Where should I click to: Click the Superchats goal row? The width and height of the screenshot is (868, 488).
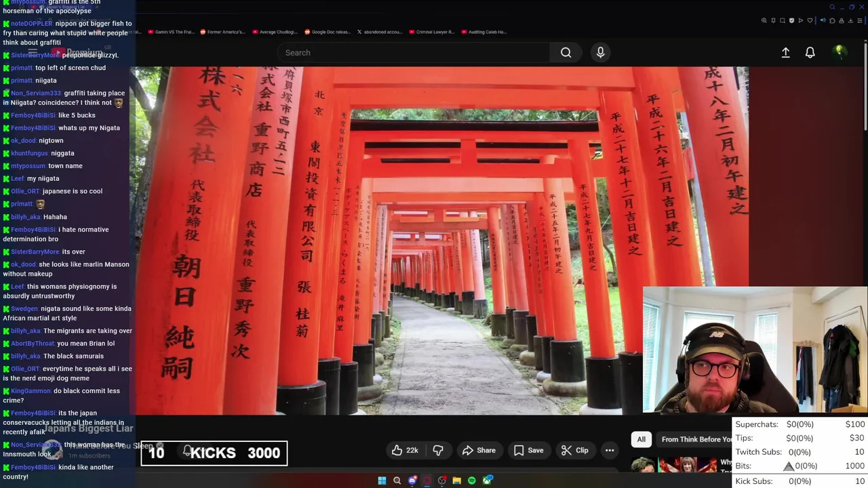coord(800,424)
